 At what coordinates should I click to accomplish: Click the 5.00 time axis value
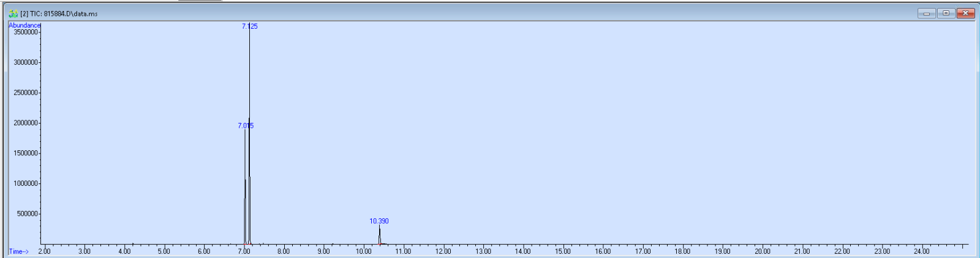click(164, 251)
